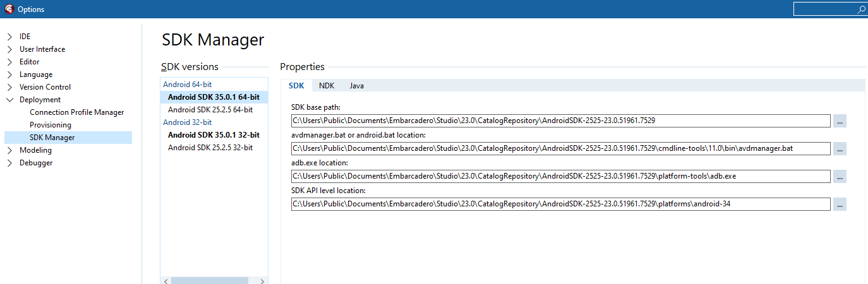Select Android SDK 25.2.5 64-bit

point(210,110)
